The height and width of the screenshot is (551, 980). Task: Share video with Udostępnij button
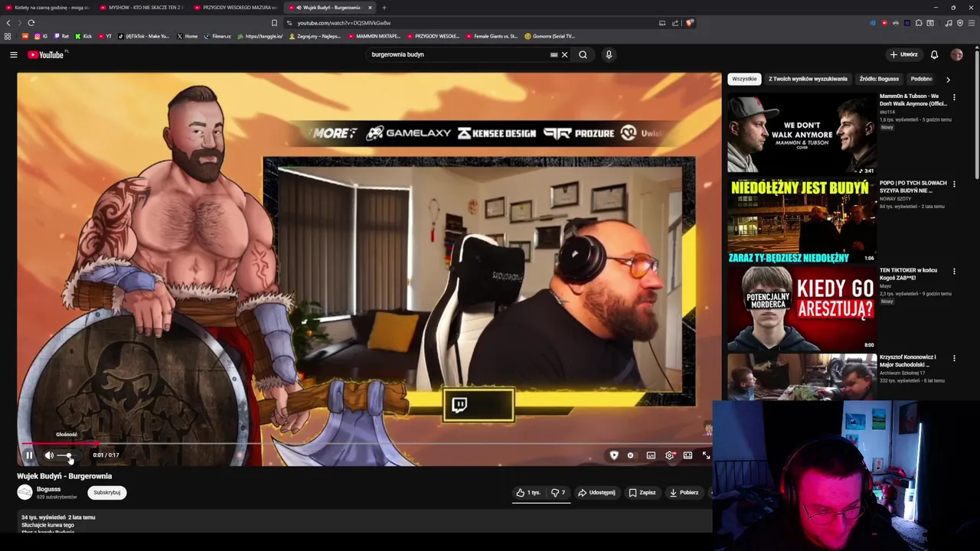(596, 493)
